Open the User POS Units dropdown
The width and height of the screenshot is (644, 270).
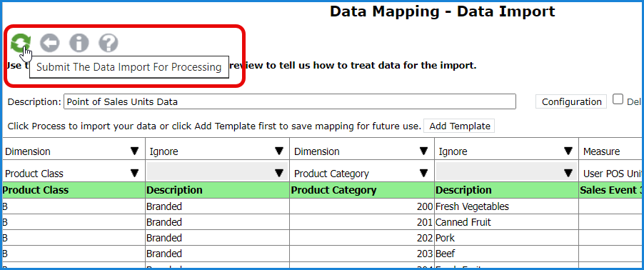[x=612, y=173]
